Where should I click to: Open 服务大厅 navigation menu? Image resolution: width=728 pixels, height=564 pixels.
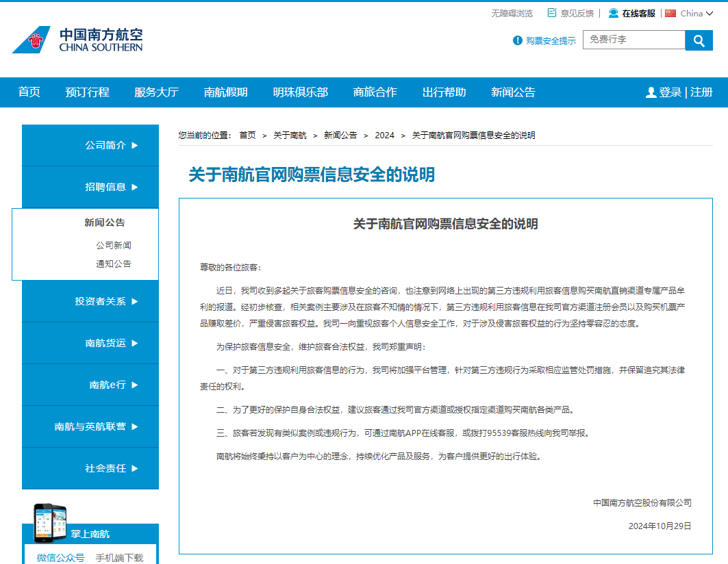pos(156,92)
